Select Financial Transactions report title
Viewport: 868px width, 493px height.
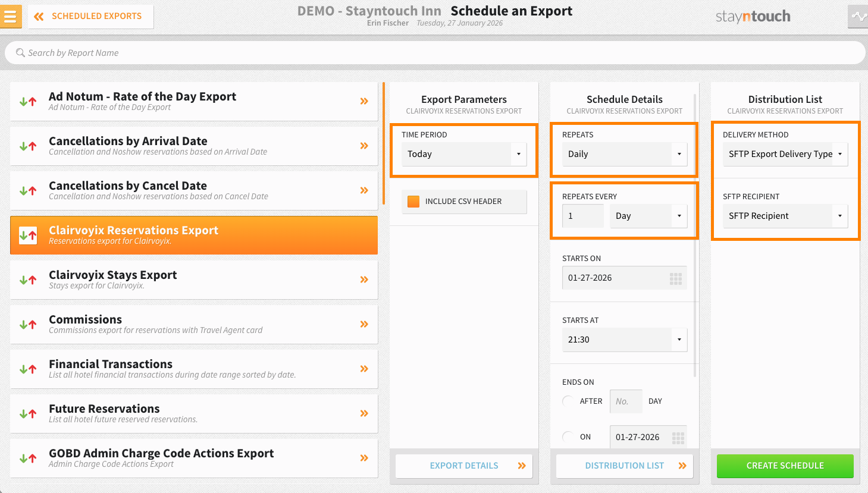point(111,364)
